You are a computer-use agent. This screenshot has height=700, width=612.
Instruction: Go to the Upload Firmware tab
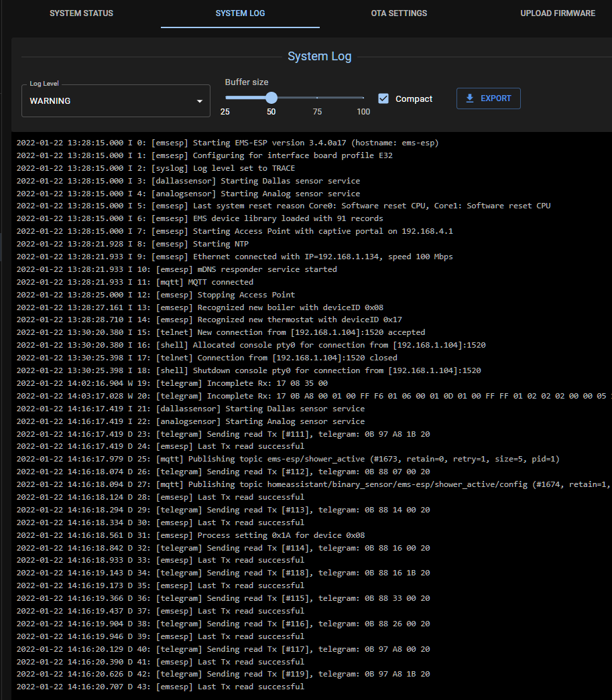[558, 13]
